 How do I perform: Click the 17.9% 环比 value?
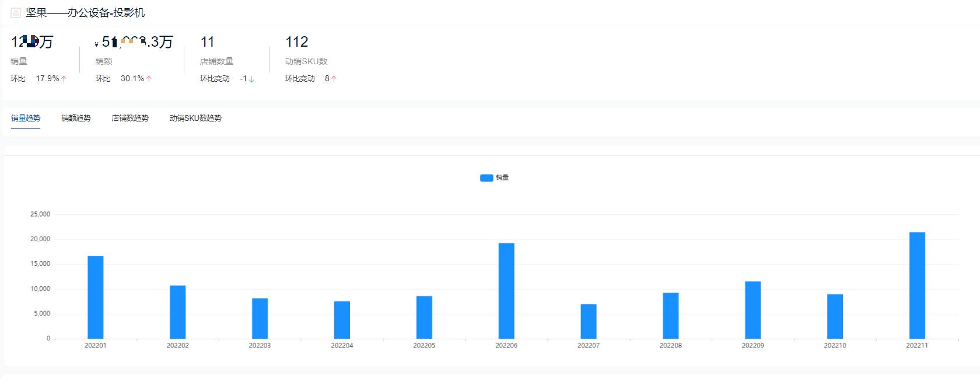point(47,78)
